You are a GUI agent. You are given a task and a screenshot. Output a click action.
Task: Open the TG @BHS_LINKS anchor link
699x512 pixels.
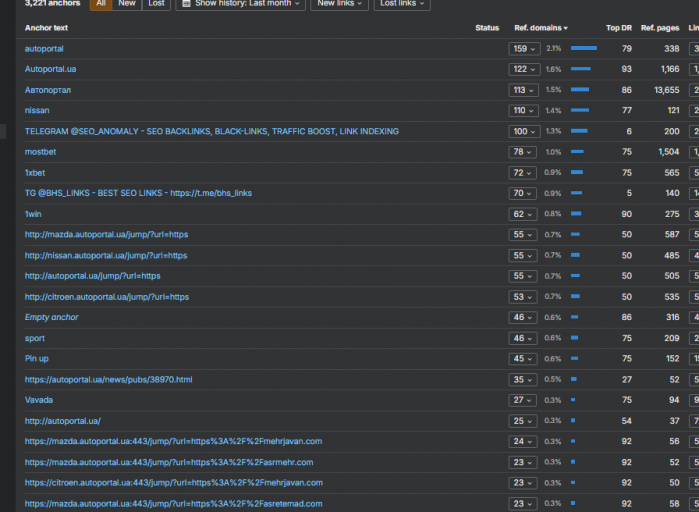[138, 193]
